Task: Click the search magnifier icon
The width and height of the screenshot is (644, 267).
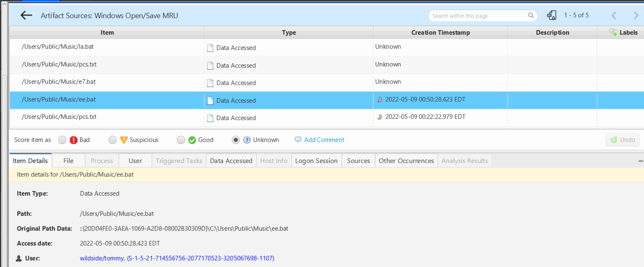Action: click(x=531, y=16)
